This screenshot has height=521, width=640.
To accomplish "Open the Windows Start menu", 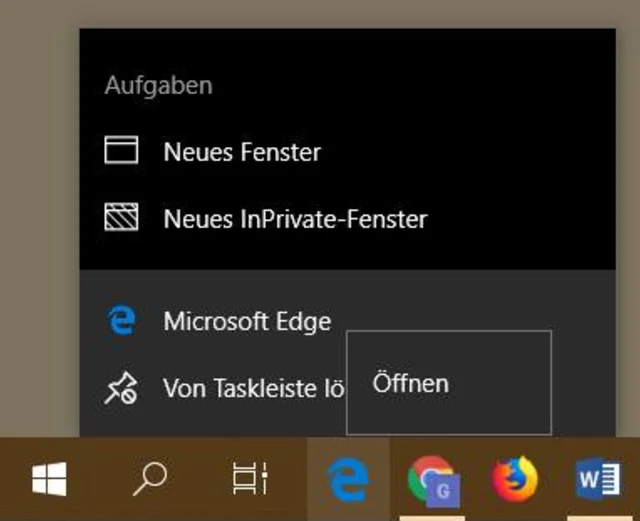I will coord(49,480).
